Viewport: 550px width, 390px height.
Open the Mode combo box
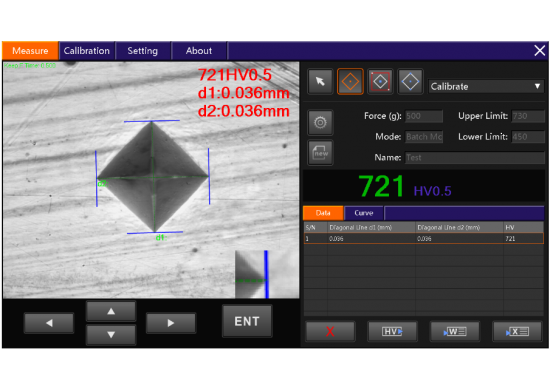(424, 137)
